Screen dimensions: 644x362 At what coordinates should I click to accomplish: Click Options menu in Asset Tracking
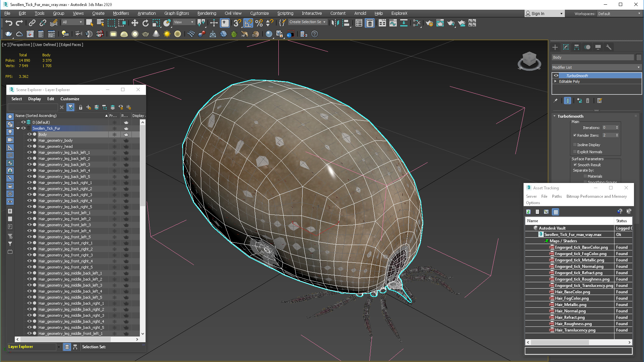[x=533, y=203]
